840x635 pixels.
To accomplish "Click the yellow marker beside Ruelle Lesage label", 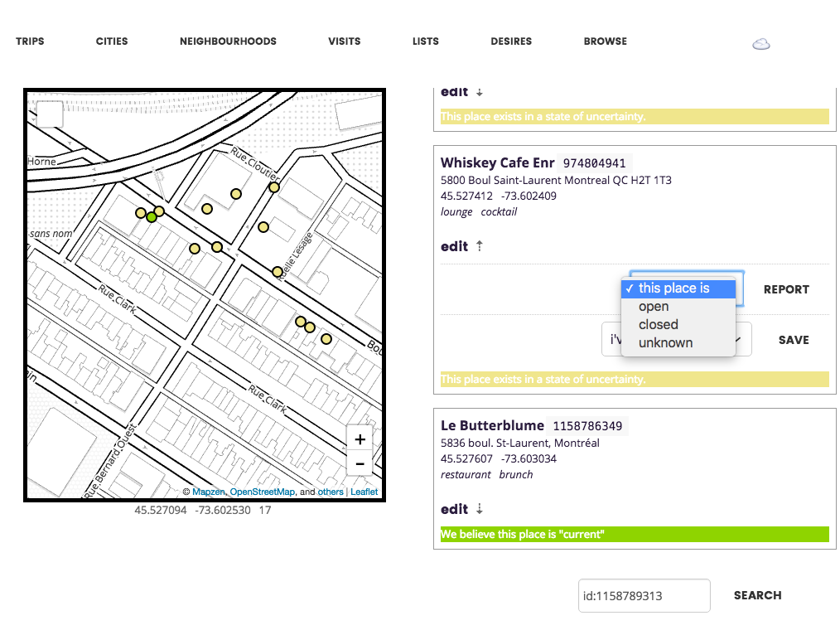I will [277, 272].
